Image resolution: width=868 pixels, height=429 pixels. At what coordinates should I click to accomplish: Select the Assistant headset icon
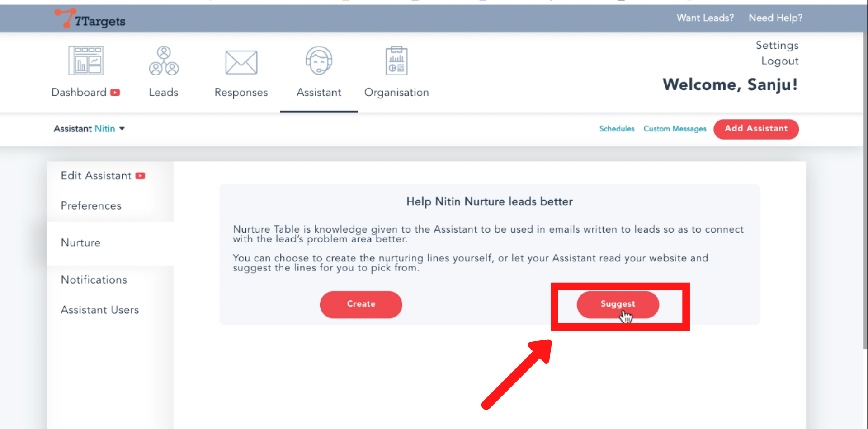coord(319,61)
